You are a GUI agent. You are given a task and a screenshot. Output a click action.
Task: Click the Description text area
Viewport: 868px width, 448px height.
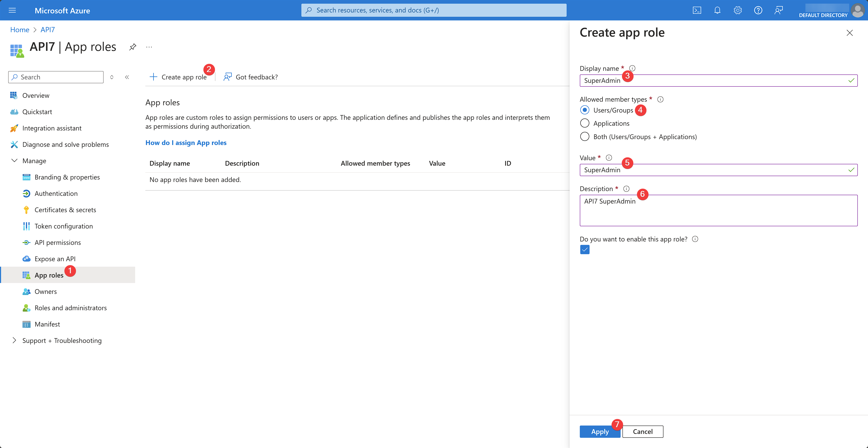coord(718,211)
